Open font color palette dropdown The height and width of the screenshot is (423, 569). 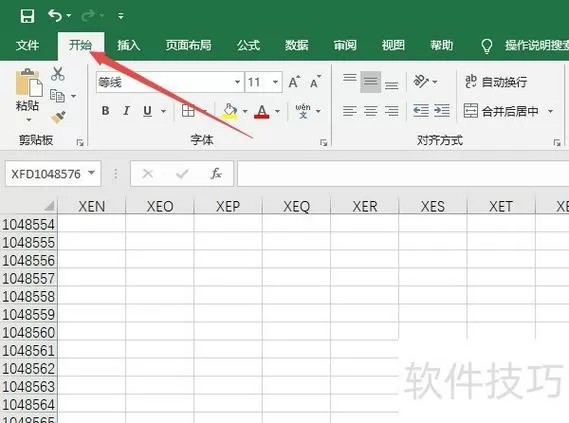[278, 111]
